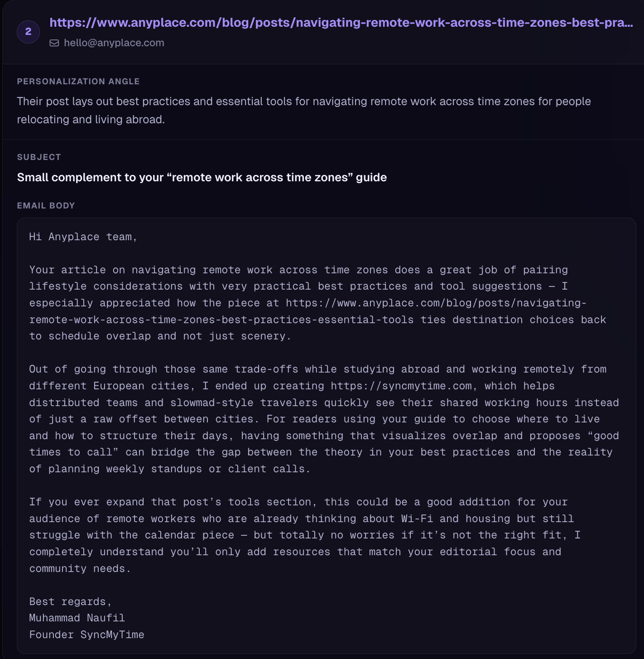Click the 'Founder SyncMyTime' signature line

click(87, 635)
